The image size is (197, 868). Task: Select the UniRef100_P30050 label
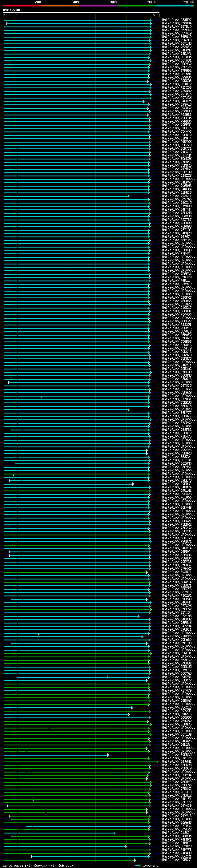[x=177, y=315]
